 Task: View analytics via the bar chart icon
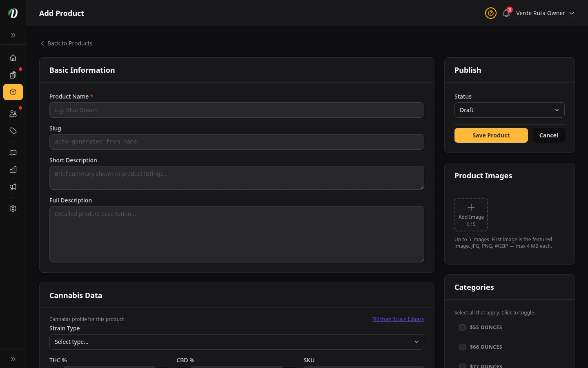click(x=13, y=170)
